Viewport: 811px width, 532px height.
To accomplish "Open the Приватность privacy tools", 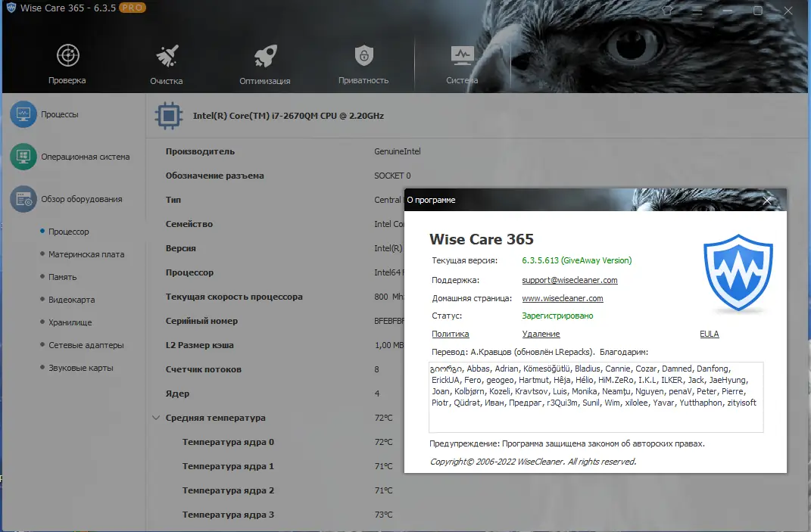I will (363, 64).
